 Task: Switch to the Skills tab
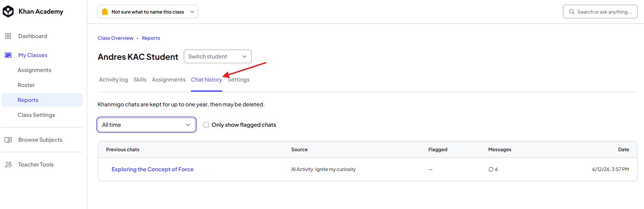[140, 80]
